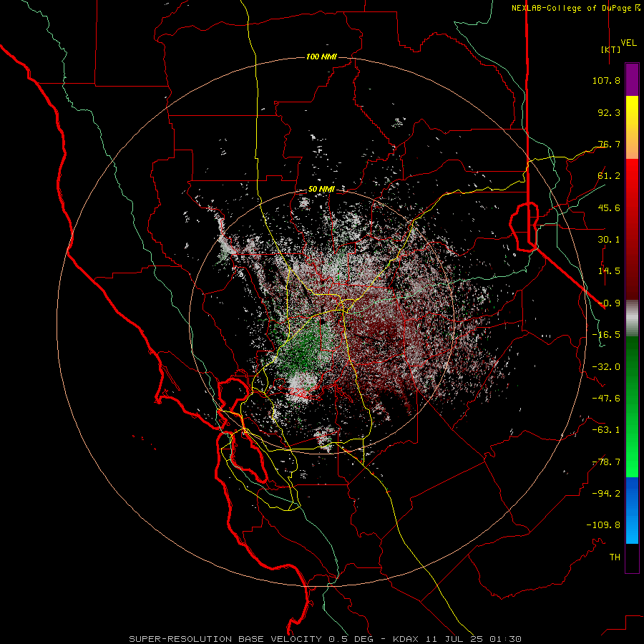Select the 14.5 velocity scale value
The height and width of the screenshot is (644, 644).
pyautogui.click(x=609, y=270)
